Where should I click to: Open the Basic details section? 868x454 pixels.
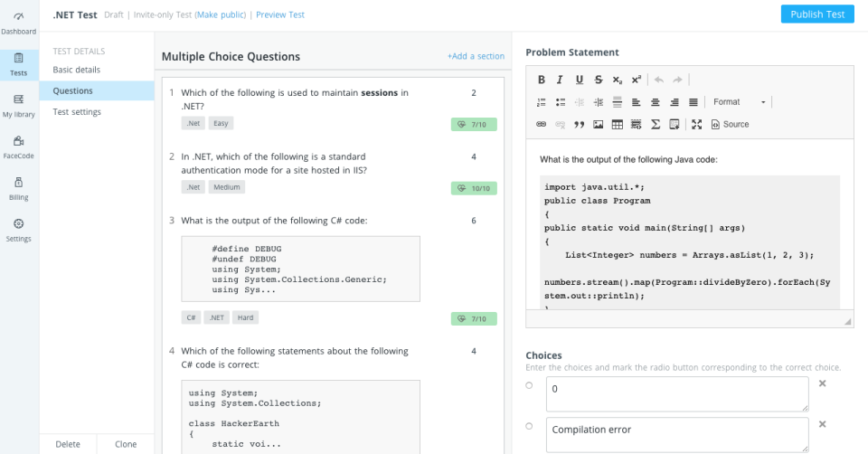coord(76,70)
